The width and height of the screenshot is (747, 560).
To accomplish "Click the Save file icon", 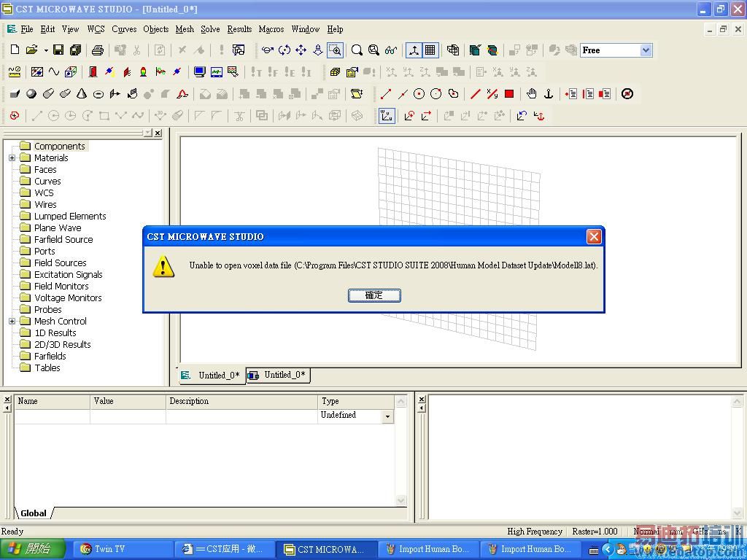I will [x=58, y=50].
